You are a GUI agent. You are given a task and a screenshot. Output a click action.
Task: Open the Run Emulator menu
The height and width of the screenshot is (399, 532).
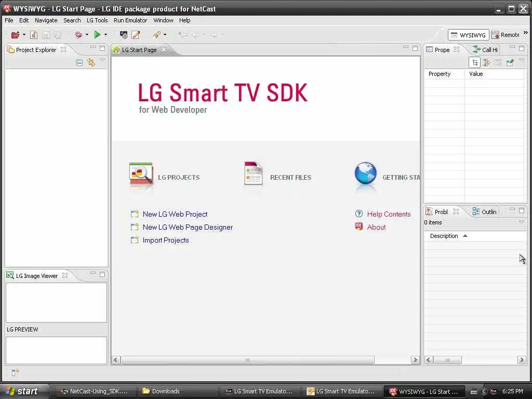point(130,20)
